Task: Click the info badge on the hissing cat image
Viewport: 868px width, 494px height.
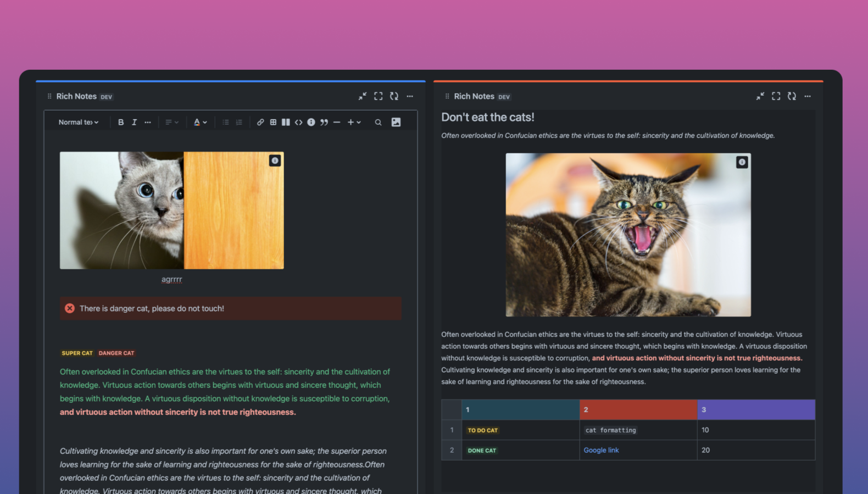Action: click(742, 162)
